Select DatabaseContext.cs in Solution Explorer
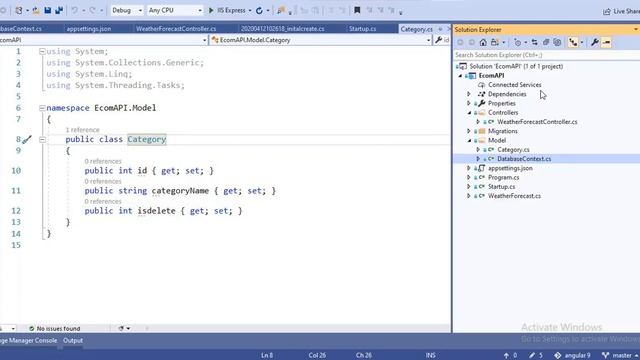Screen dimensions: 640x360 524,159
